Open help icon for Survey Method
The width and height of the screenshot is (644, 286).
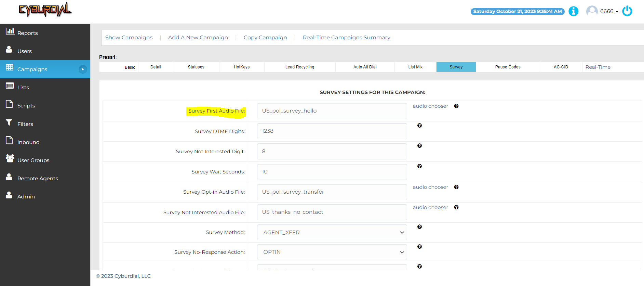tap(419, 227)
